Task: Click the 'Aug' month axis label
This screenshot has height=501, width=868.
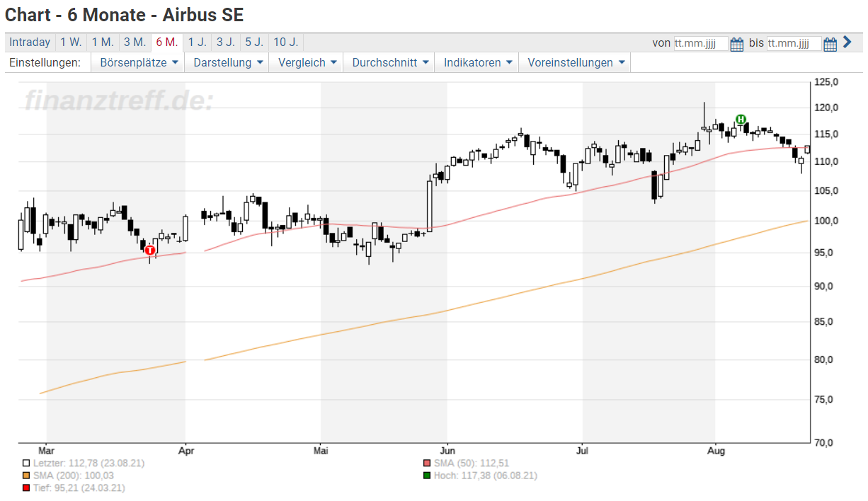Action: (x=716, y=450)
